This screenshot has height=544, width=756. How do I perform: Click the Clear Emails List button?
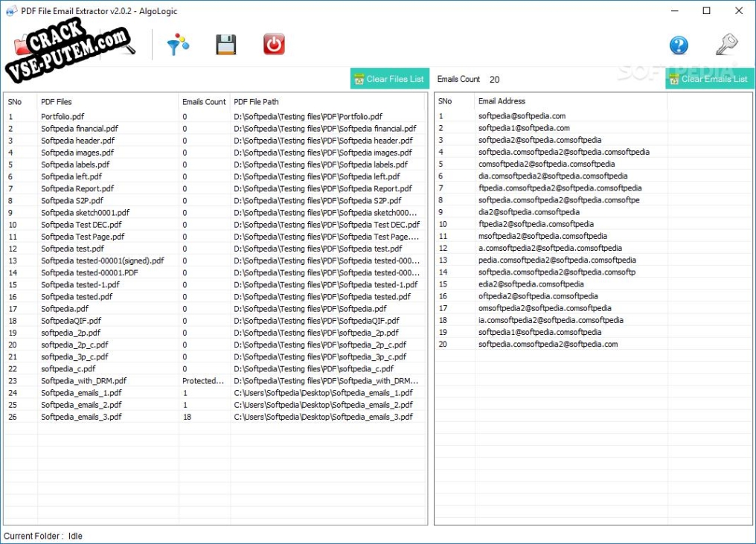[x=710, y=79]
